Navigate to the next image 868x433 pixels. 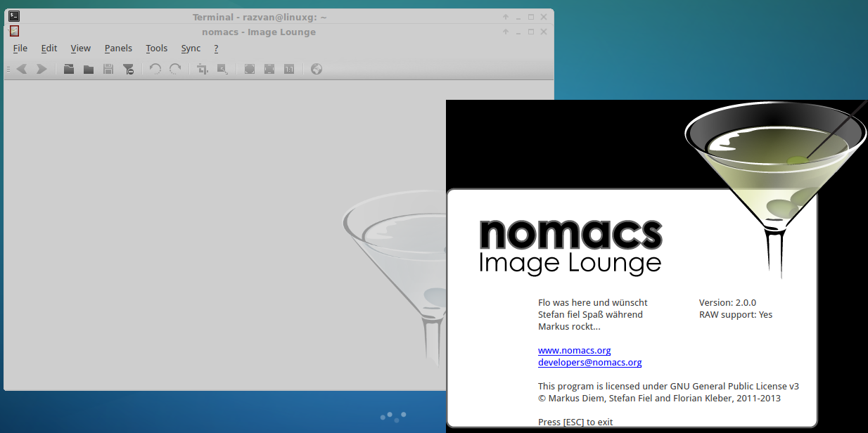42,69
